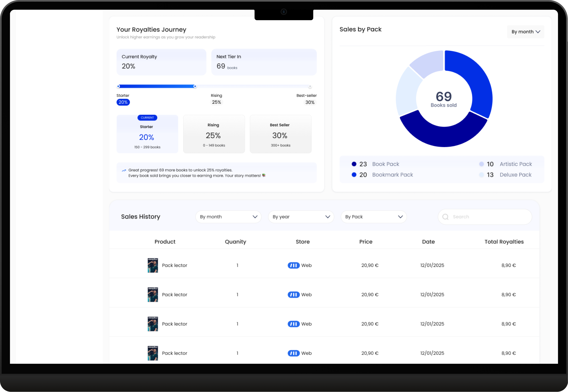This screenshot has height=392, width=568.
Task: Focus the Search input field
Action: [489, 217]
